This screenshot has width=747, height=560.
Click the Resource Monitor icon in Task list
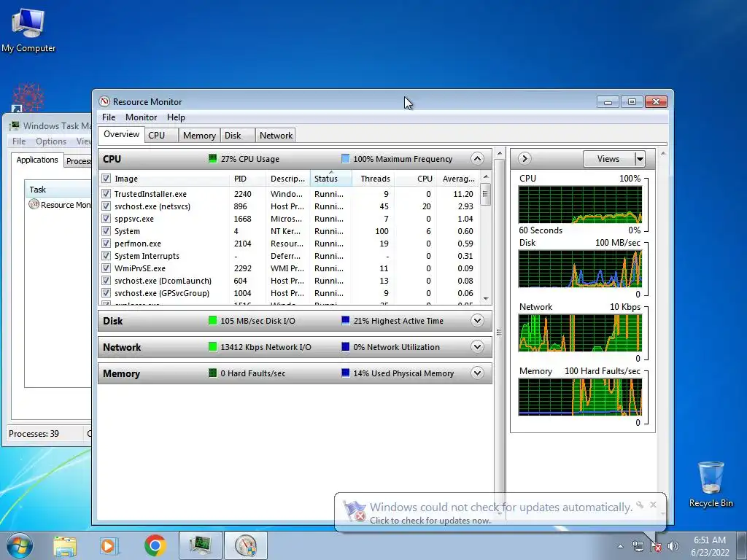pyautogui.click(x=34, y=205)
